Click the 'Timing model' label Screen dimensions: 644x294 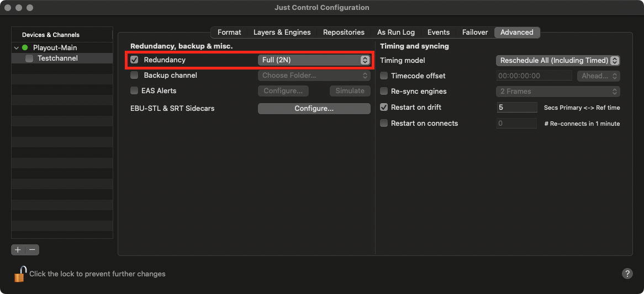point(403,60)
